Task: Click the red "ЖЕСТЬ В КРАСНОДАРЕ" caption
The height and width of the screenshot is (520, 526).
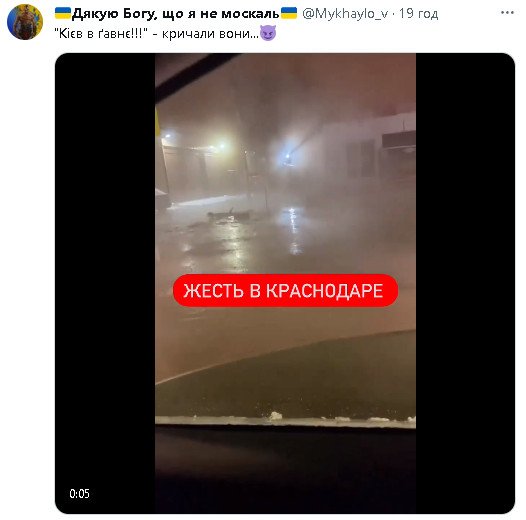Action: (x=285, y=291)
